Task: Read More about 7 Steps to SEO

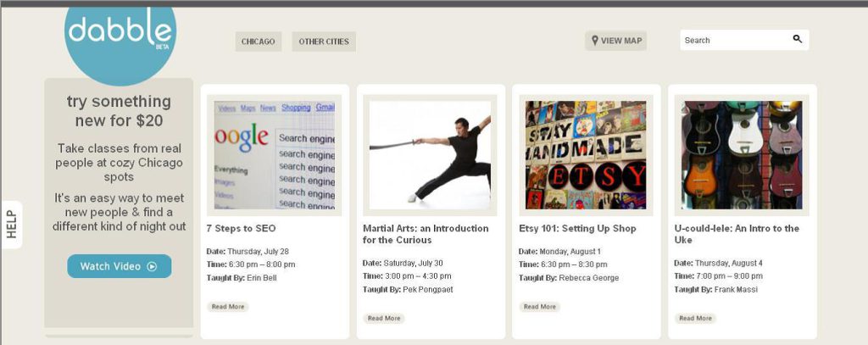Action: (227, 307)
